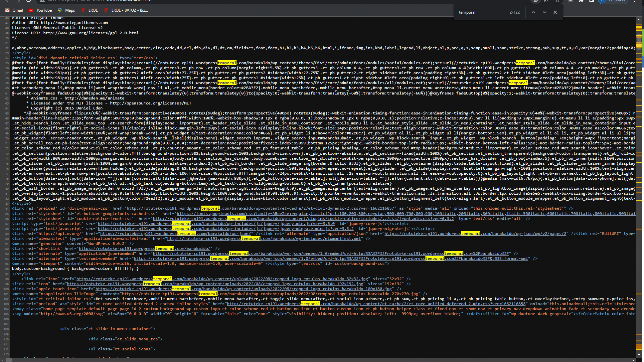Open the Gmail bookmark
The height and width of the screenshot is (362, 644).
[14, 10]
